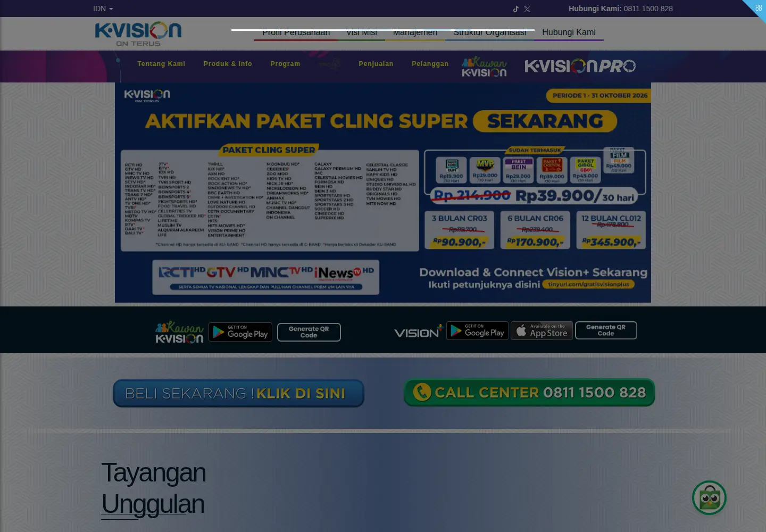The width and height of the screenshot is (766, 532).
Task: Open the Penjualan menu
Action: [x=376, y=64]
